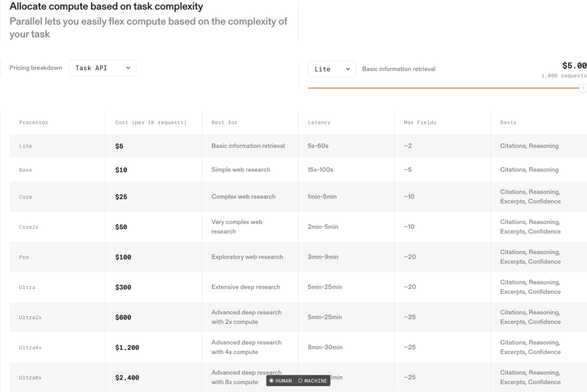Click the 15s-100s latency cell

[x=320, y=170]
